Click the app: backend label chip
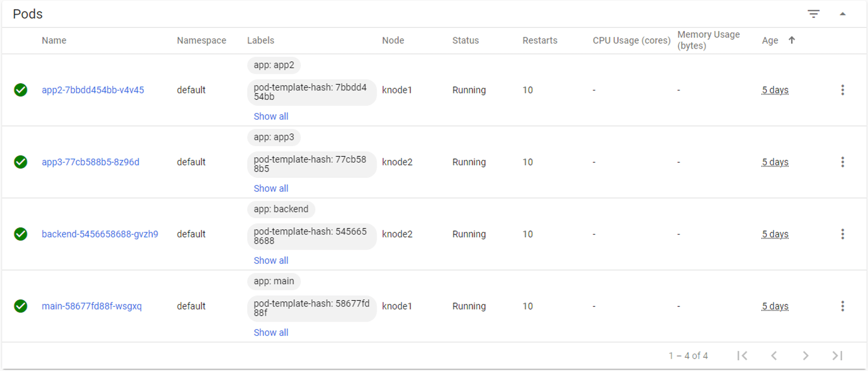Image resolution: width=868 pixels, height=371 pixels. click(x=281, y=209)
